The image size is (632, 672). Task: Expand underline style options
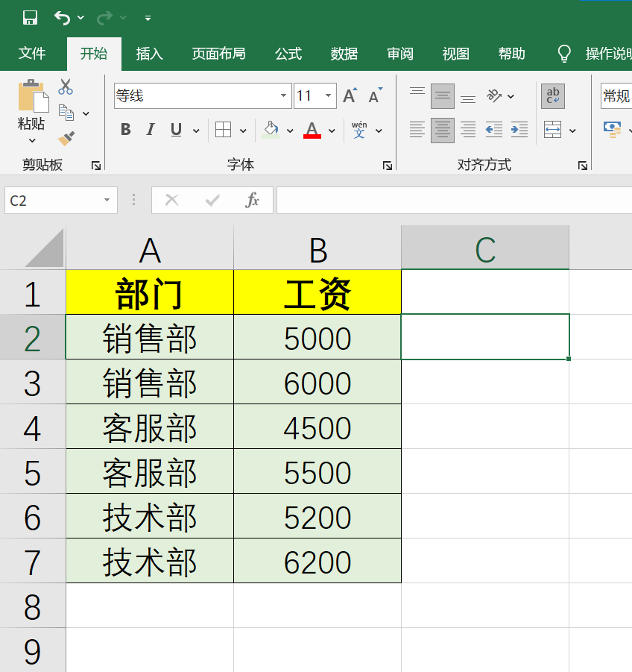pos(196,131)
